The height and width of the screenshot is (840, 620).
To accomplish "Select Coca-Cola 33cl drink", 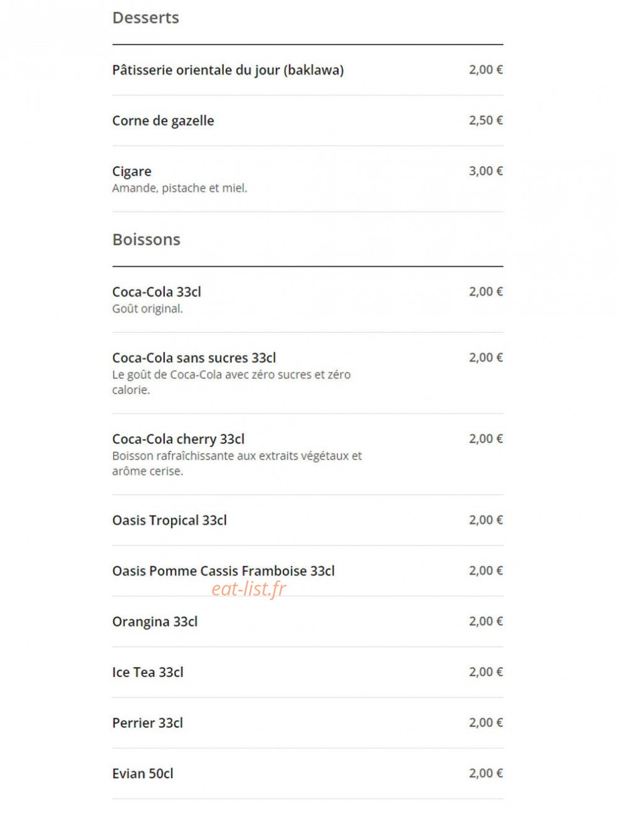I will pos(307,300).
